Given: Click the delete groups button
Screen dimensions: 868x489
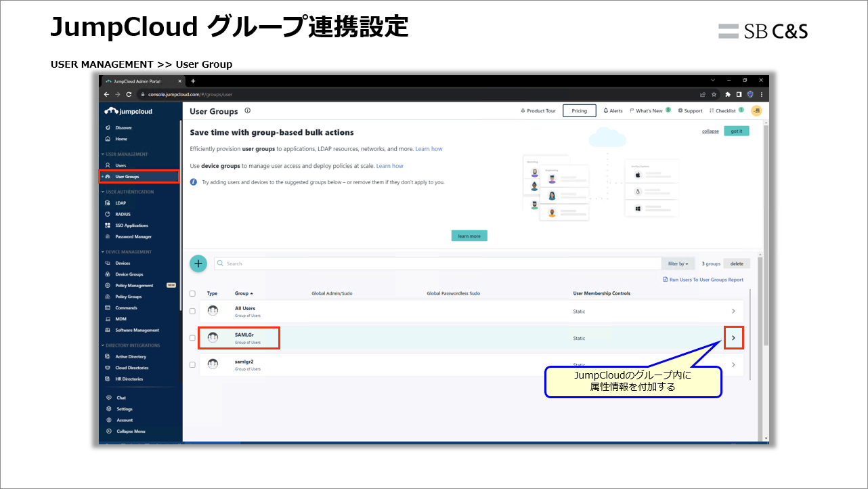Looking at the screenshot, I should (737, 263).
